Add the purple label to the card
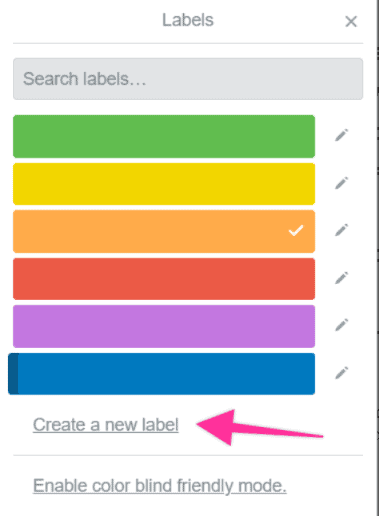This screenshot has height=516, width=379. click(x=164, y=326)
